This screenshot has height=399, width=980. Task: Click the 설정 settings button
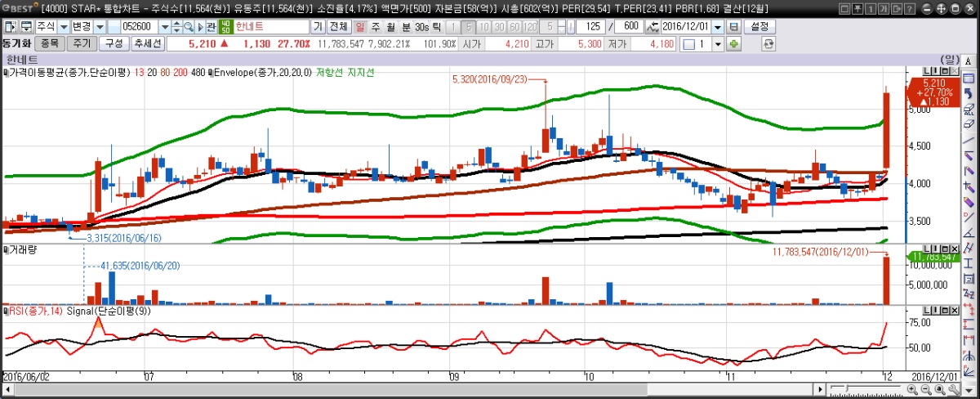point(759,26)
